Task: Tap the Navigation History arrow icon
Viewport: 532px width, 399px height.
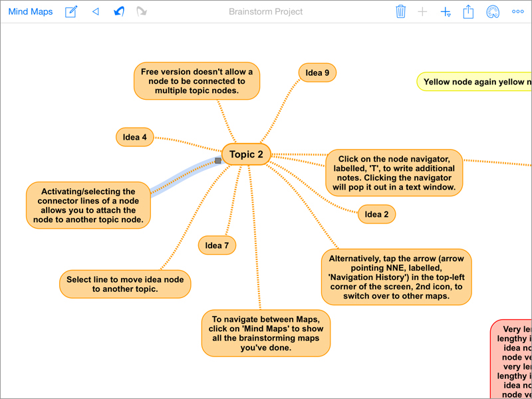Action: pyautogui.click(x=95, y=12)
